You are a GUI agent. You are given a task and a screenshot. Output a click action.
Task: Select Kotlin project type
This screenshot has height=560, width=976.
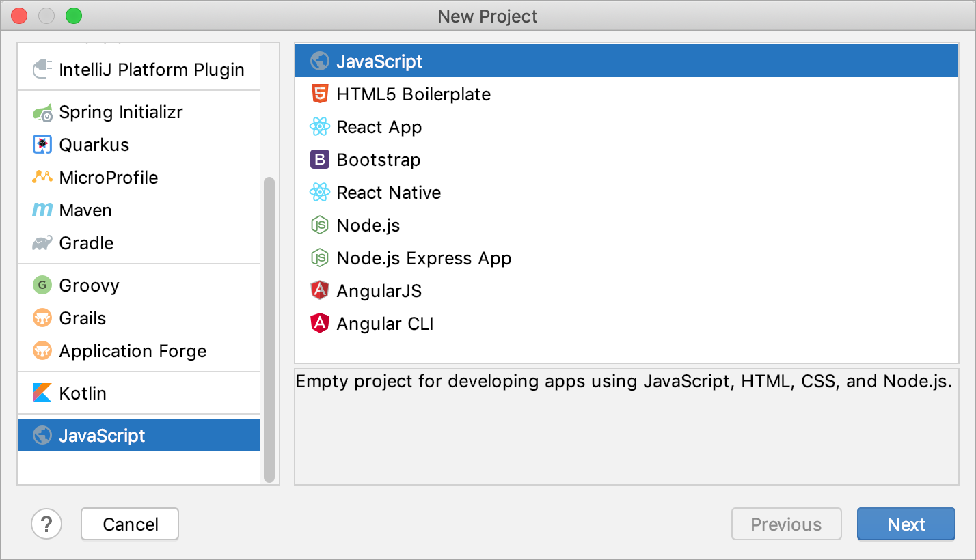139,393
